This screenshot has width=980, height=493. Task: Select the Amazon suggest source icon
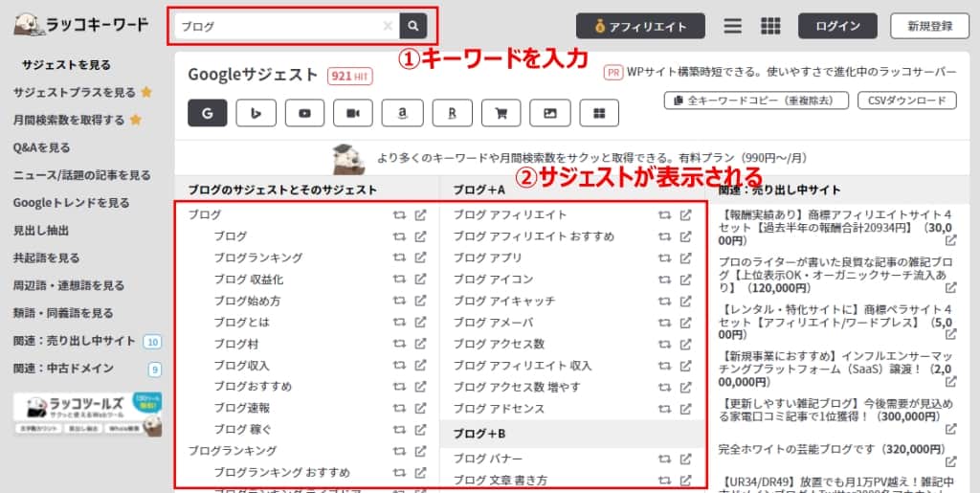403,113
